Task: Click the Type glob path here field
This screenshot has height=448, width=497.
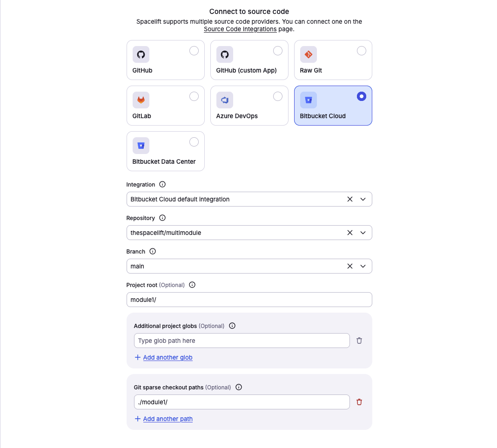Action: coord(242,341)
